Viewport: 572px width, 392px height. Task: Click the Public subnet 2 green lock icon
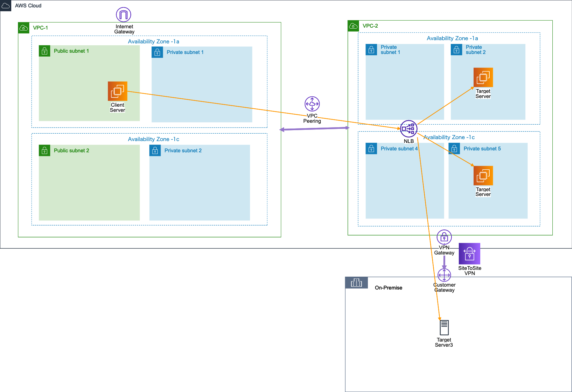pyautogui.click(x=44, y=150)
